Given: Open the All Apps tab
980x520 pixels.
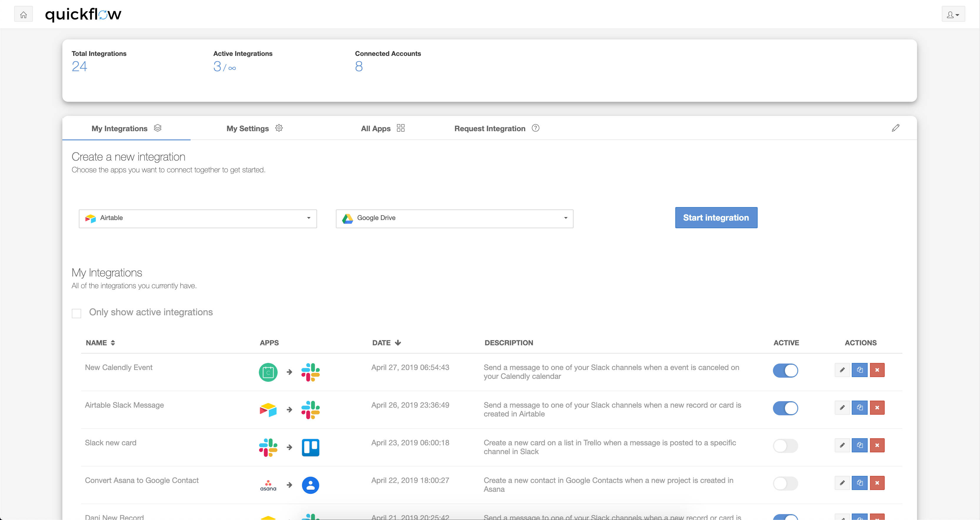Looking at the screenshot, I should click(376, 128).
